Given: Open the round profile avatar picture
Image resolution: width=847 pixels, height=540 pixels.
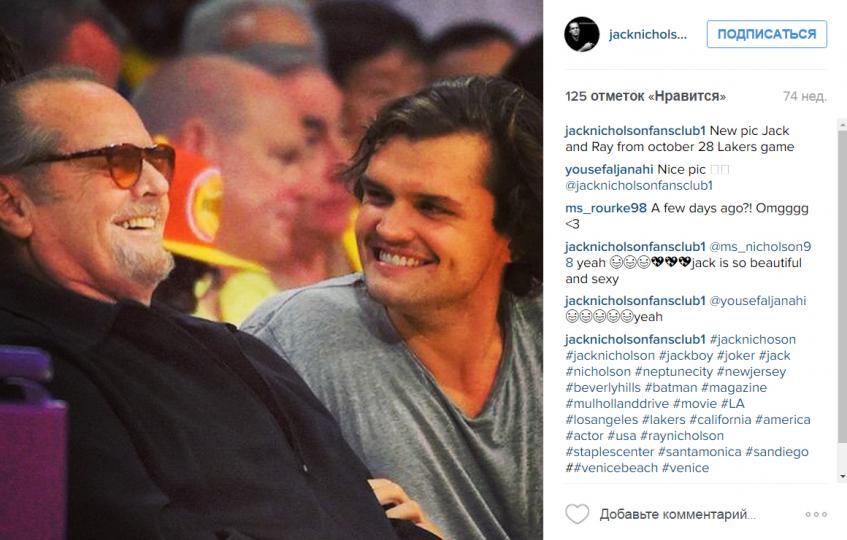Looking at the screenshot, I should (x=582, y=34).
